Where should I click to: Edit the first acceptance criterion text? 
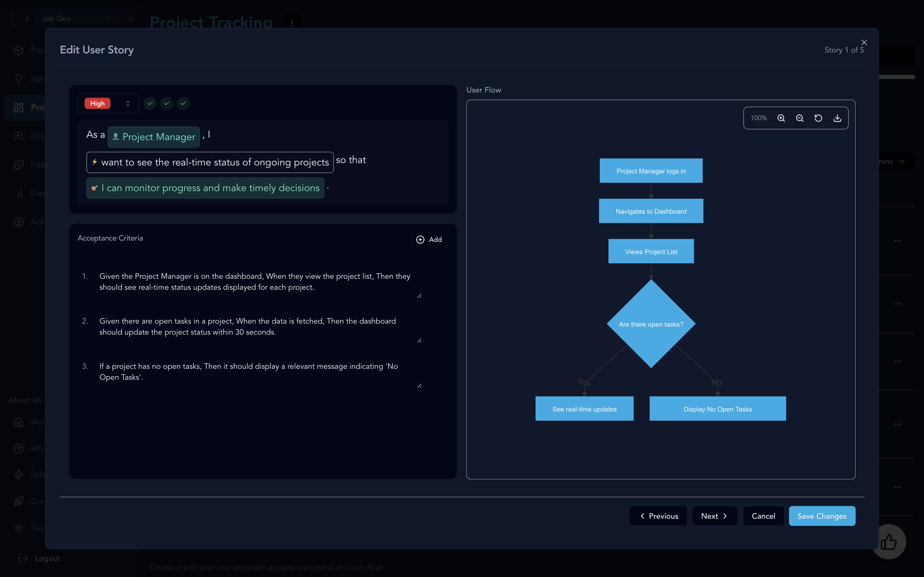point(255,281)
